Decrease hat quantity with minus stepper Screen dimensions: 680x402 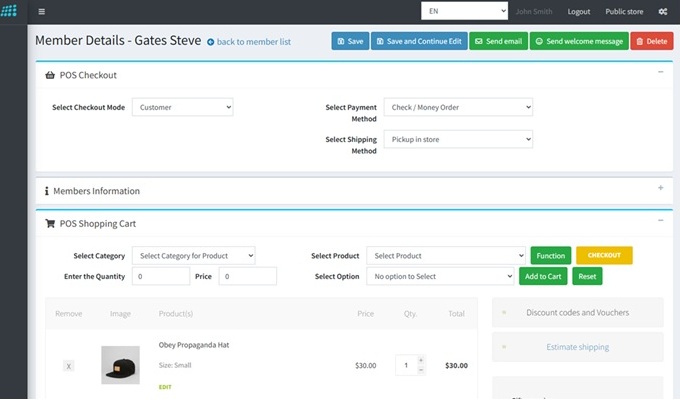point(420,371)
